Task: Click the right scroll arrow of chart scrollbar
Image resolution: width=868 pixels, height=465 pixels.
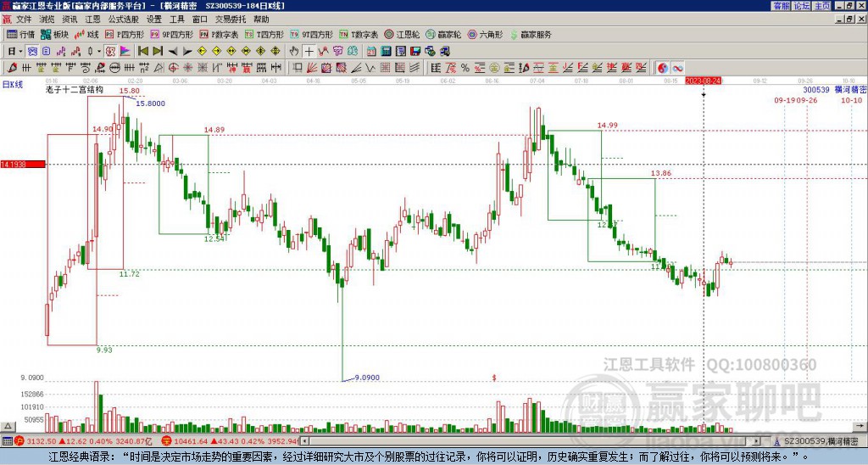Action: point(757,441)
